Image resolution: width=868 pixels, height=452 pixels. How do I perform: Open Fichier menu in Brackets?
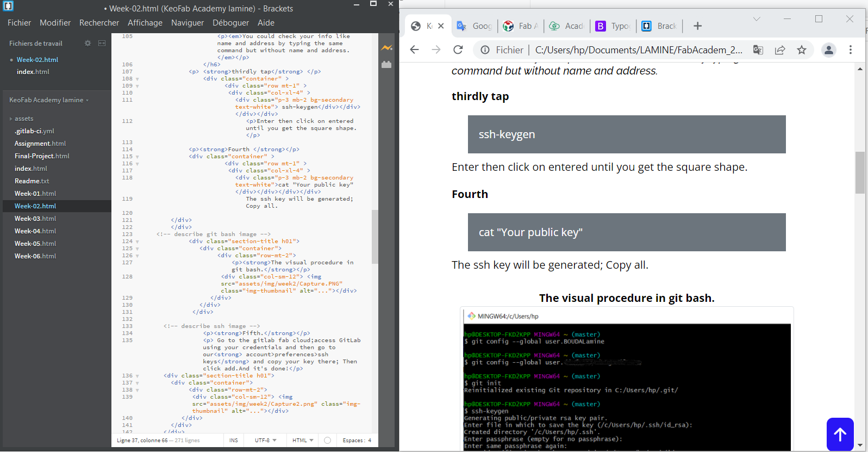[19, 23]
